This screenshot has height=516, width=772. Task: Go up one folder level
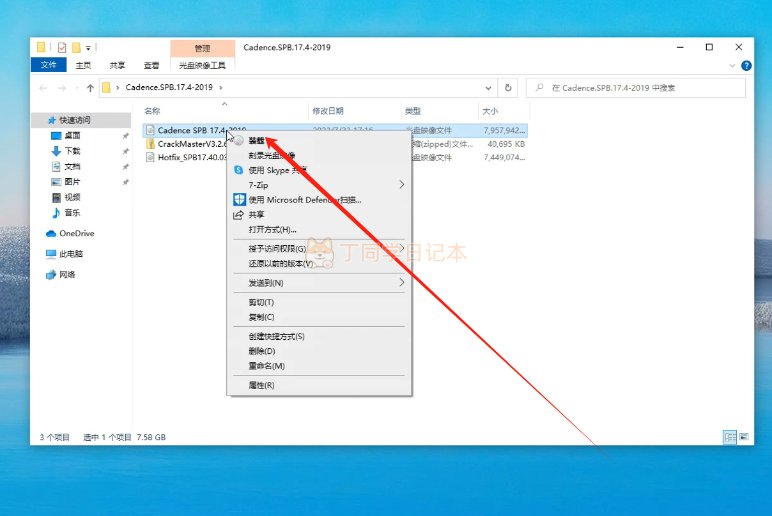pos(90,88)
